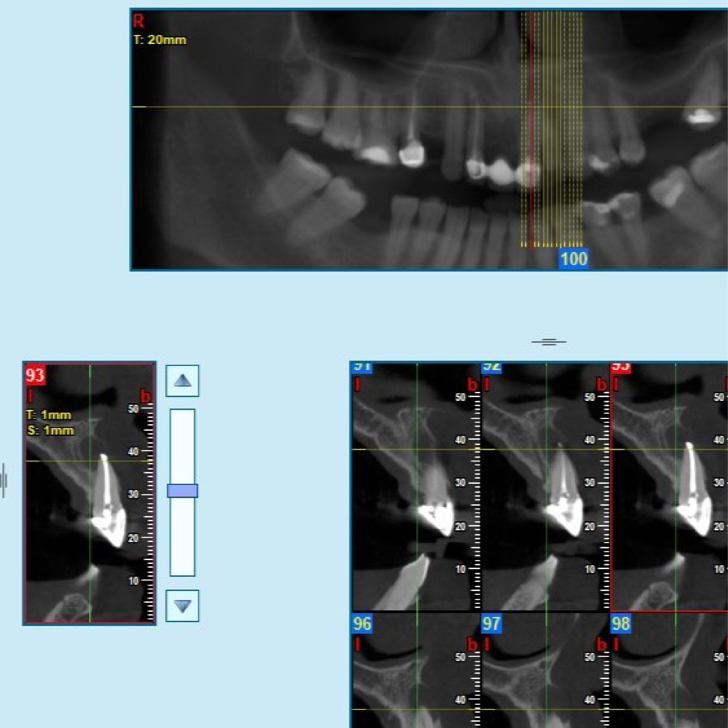Viewport: 728px width, 728px height.
Task: Click the blue 100 slice marker label
Action: (x=573, y=259)
